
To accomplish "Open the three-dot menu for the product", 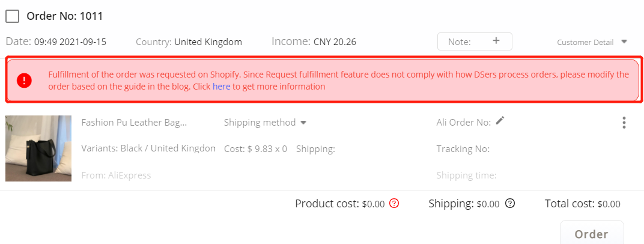I will click(x=624, y=123).
